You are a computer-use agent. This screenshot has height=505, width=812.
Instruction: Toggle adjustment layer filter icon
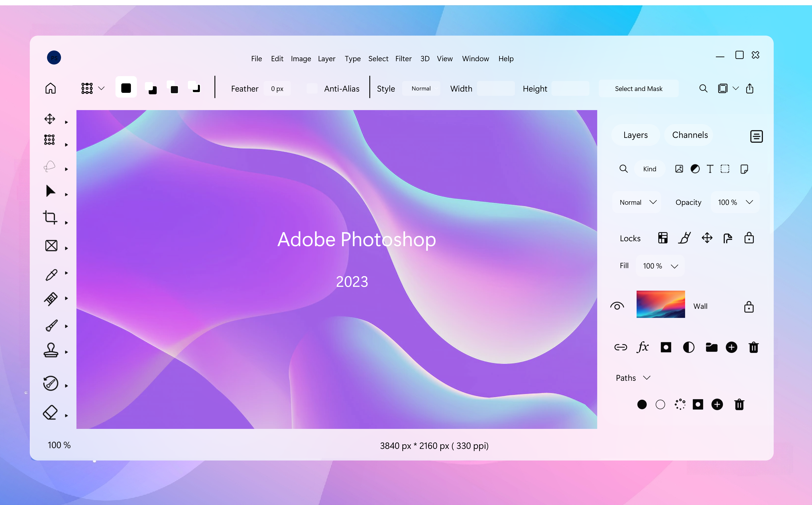(x=695, y=169)
